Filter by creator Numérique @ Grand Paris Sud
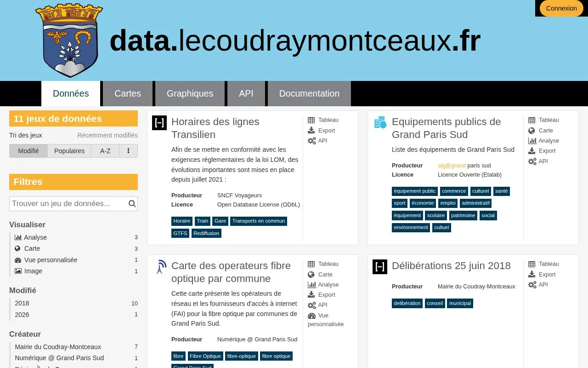Screen dimensions: 588x368 (76, 358)
